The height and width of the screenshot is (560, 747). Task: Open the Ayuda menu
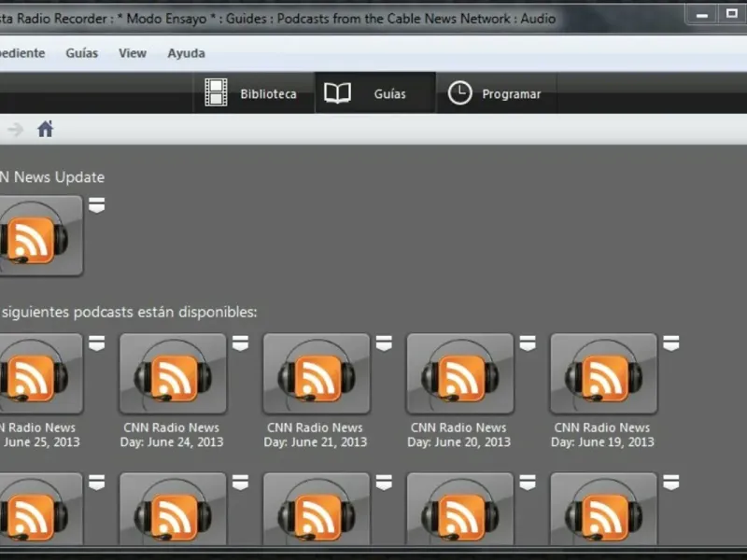point(186,53)
